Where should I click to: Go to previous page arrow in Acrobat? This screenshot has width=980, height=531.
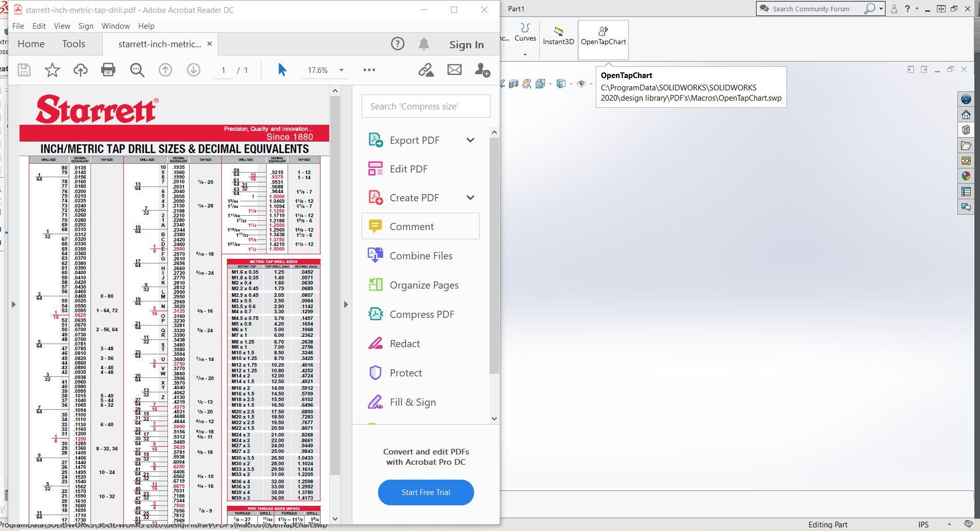click(165, 70)
